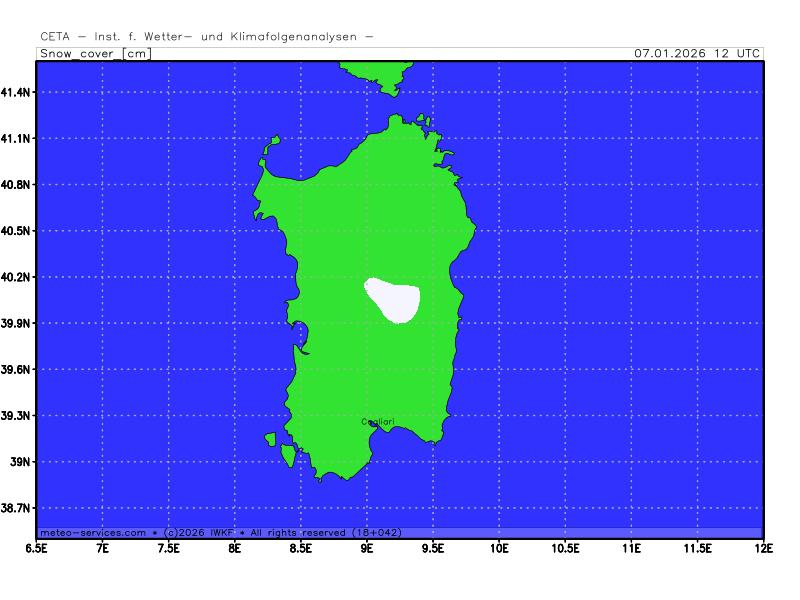The image size is (800, 600).
Task: Click the 11.5E longitude label
Action: pyautogui.click(x=697, y=548)
